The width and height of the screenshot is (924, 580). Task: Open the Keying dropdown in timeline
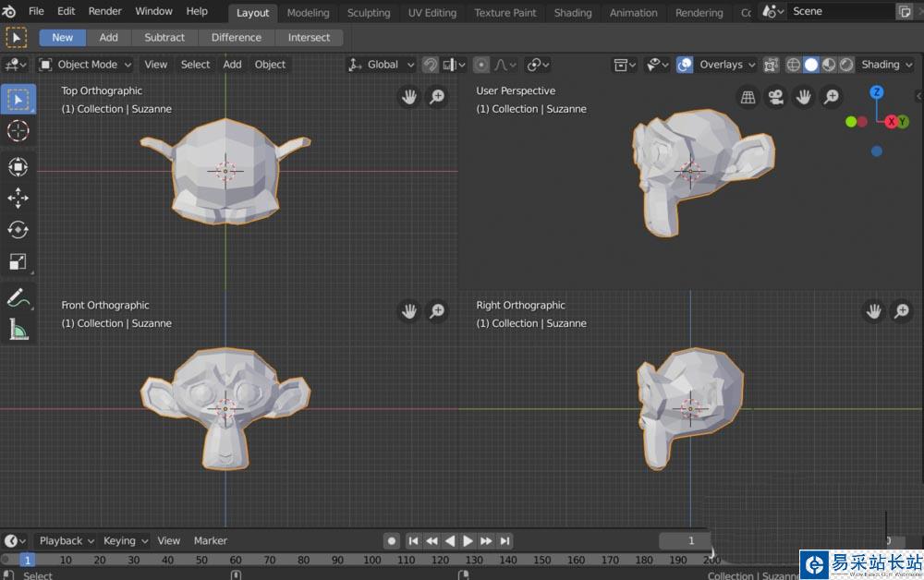[x=125, y=540]
